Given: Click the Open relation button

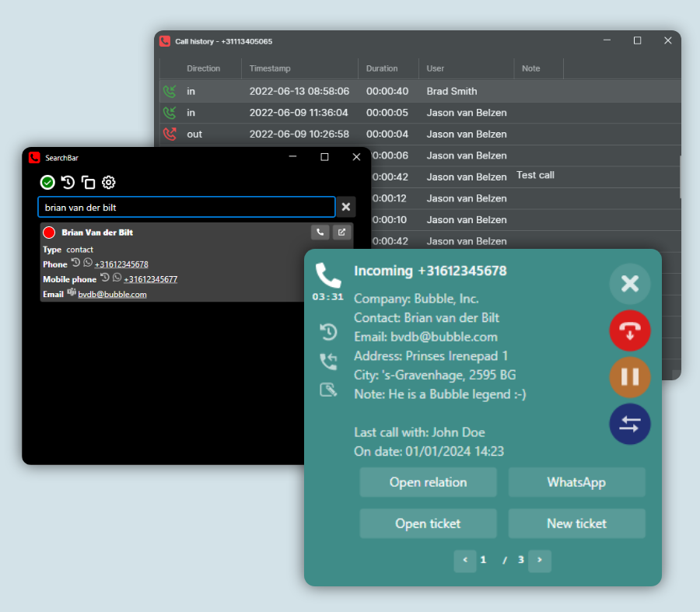Looking at the screenshot, I should [428, 482].
